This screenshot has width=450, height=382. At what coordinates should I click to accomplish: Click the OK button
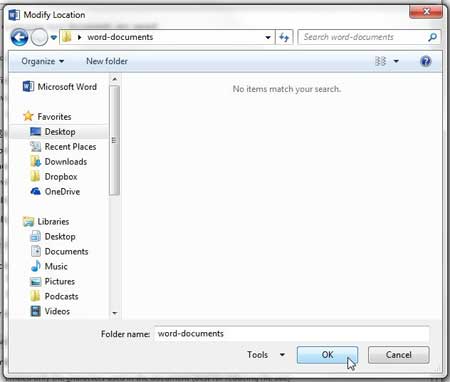[327, 355]
